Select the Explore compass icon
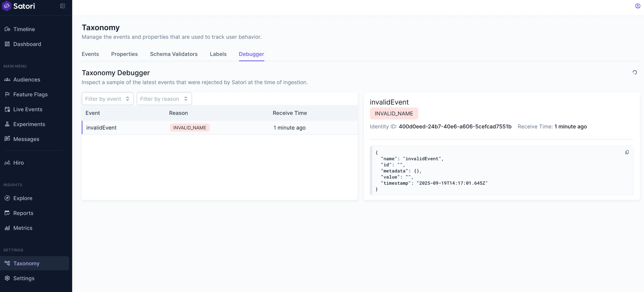 click(7, 198)
